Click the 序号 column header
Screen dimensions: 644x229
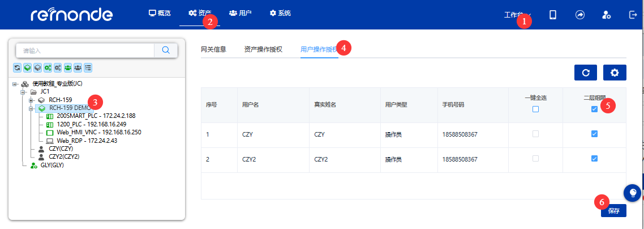coord(212,105)
